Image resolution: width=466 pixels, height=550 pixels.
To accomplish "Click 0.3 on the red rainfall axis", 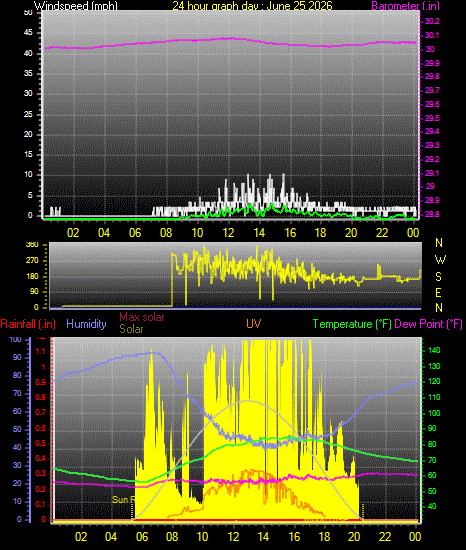I will [41, 474].
